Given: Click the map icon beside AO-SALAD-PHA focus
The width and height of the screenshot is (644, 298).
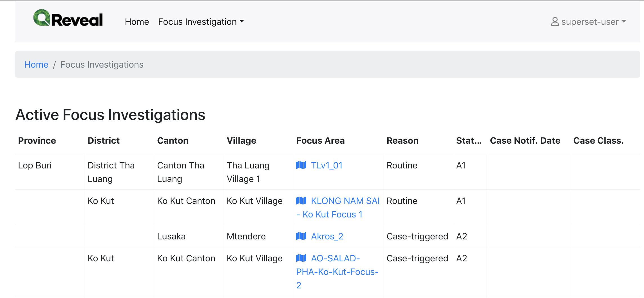Looking at the screenshot, I should tap(301, 258).
